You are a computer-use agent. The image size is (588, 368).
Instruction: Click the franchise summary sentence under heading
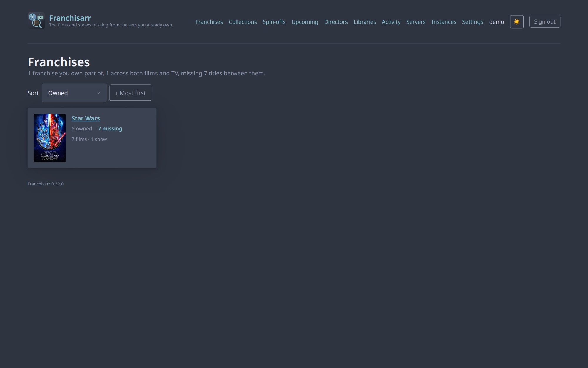coord(146,73)
